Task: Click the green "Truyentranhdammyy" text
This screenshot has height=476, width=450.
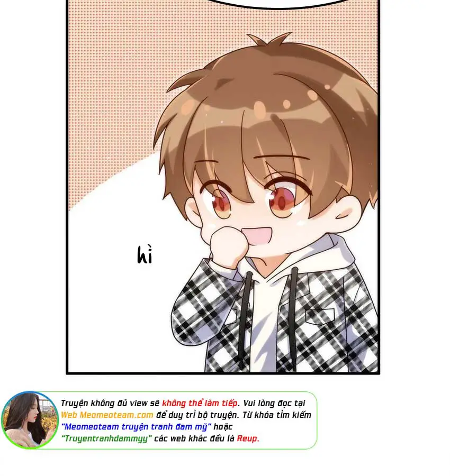Action: coord(106,438)
